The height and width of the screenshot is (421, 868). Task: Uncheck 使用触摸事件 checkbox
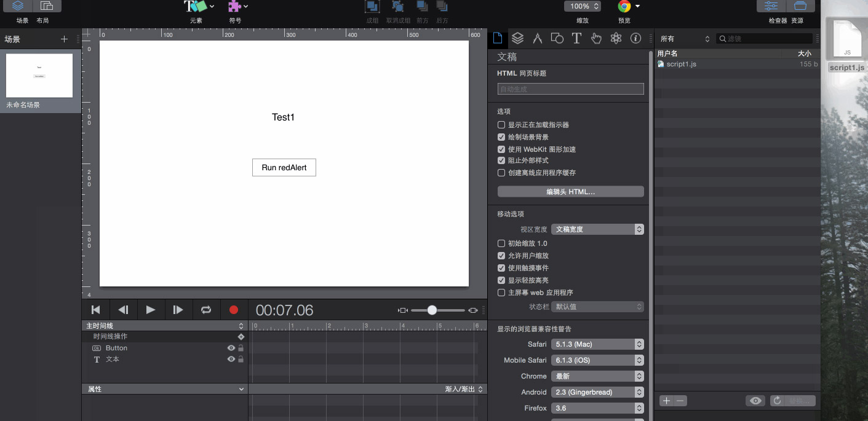501,268
